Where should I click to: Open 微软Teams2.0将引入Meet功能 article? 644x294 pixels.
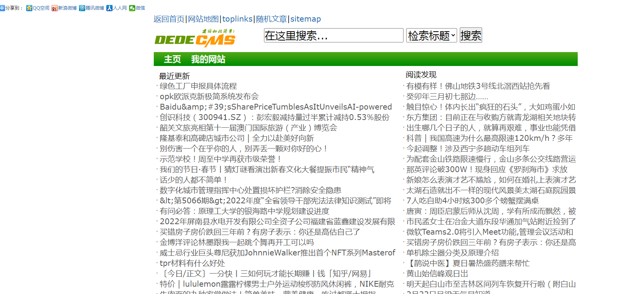490,232
